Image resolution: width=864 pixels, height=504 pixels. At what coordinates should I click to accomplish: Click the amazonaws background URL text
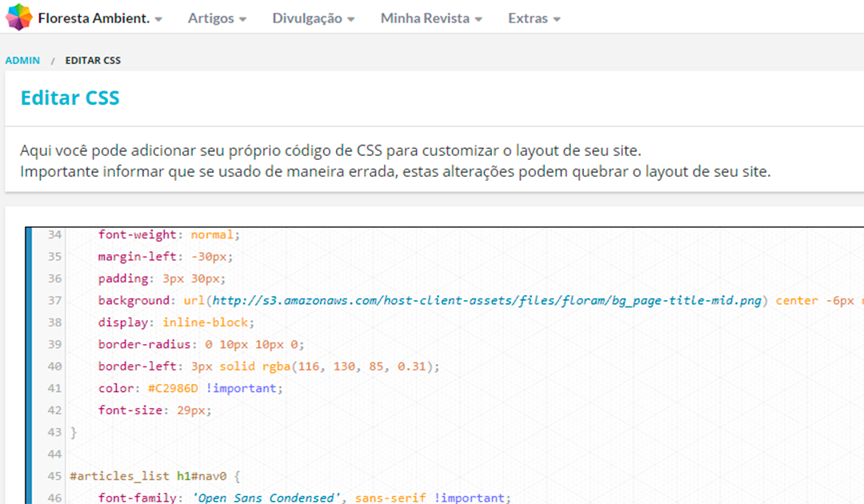(487, 301)
